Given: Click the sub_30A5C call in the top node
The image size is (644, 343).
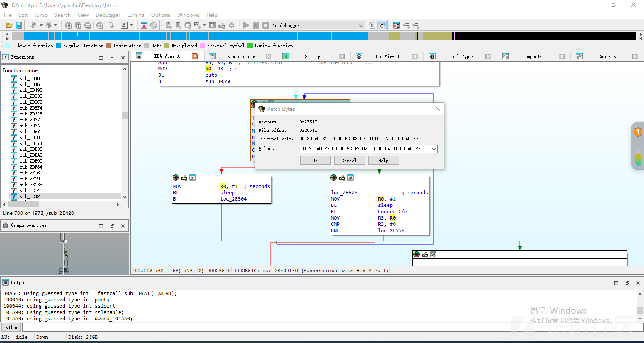Looking at the screenshot, I should coord(218,81).
